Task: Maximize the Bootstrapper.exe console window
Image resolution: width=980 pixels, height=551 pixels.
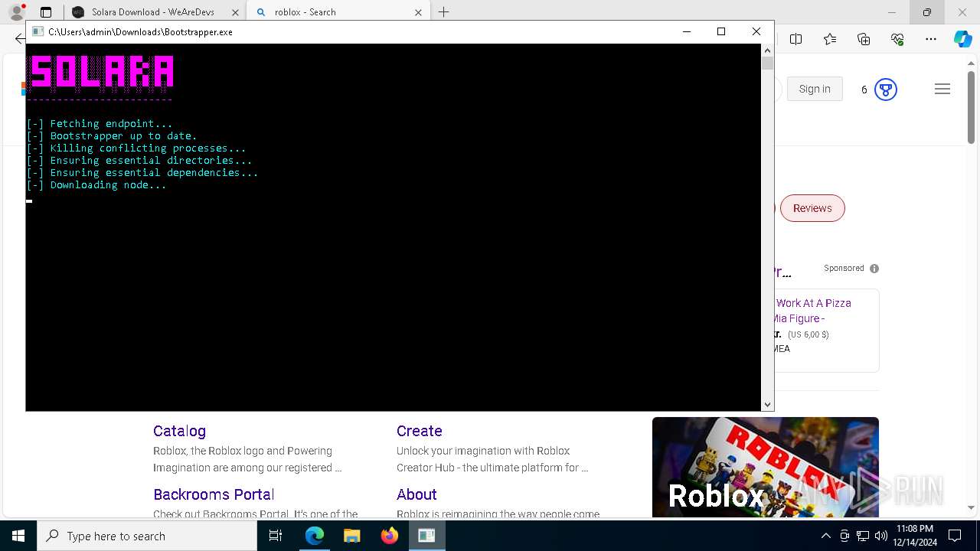Action: [720, 31]
